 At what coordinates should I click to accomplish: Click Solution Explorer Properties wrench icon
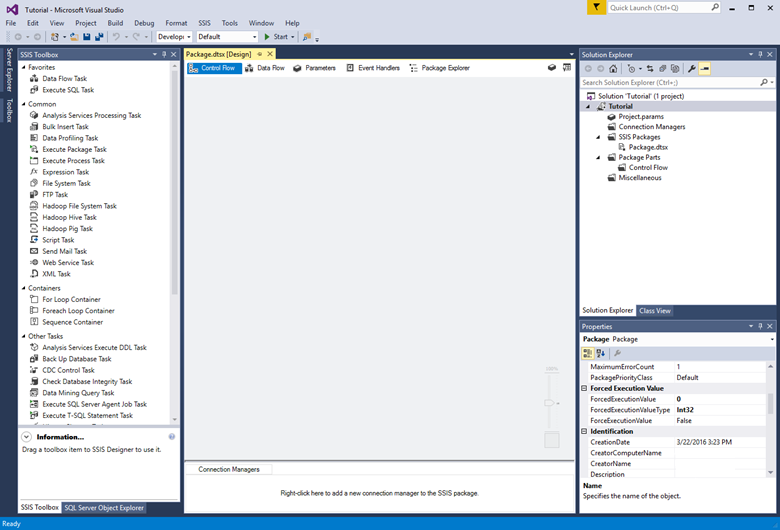(691, 69)
